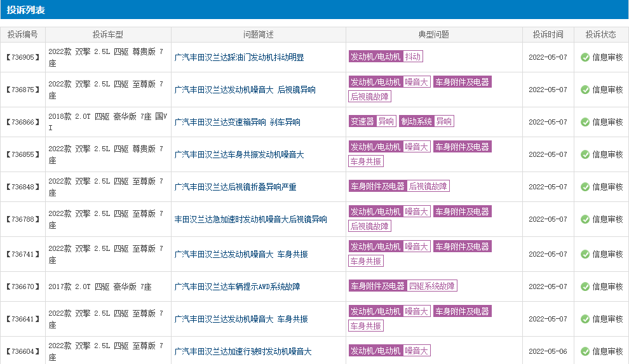This screenshot has height=364, width=629.
Task: Click green check icon in row 736670
Action: pos(585,286)
